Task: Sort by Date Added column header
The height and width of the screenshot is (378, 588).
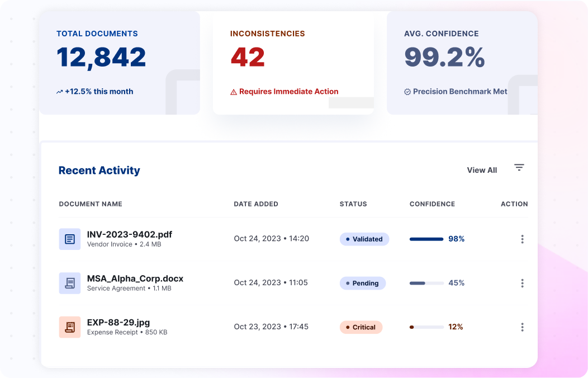Action: (256, 204)
